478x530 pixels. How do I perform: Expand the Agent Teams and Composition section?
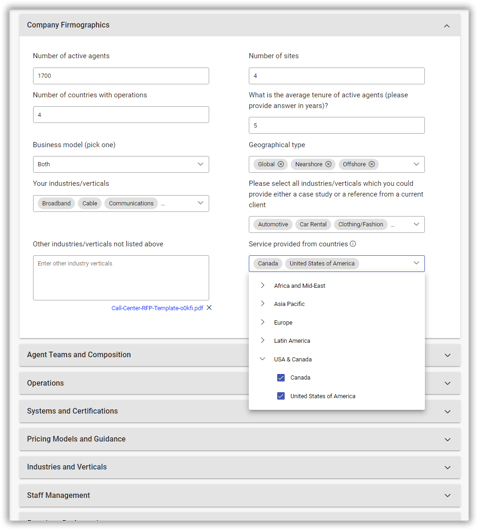(240, 355)
